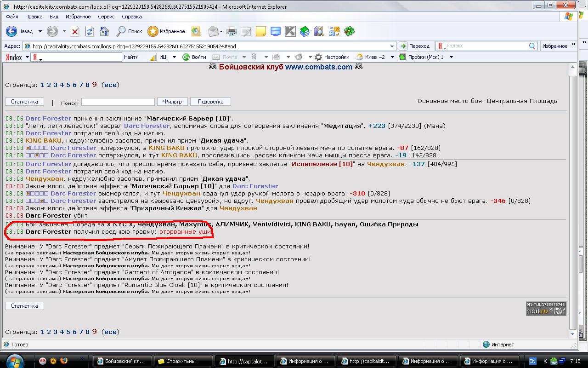588x368 pixels.
Task: Open the Избранное menu in menu bar
Action: coord(78,17)
